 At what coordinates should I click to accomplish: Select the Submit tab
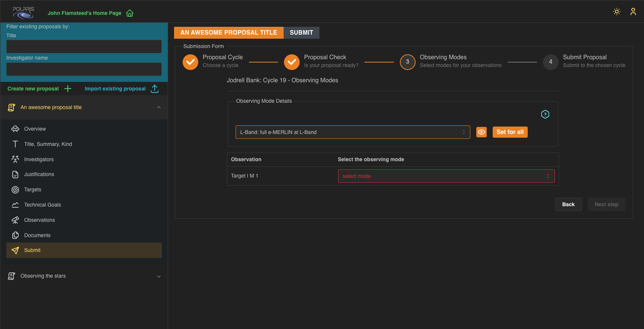(301, 33)
